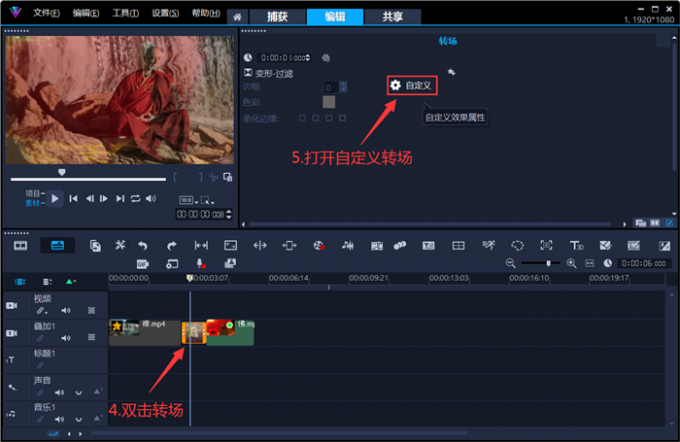Adjust preview timecode spinner arrows
The image size is (680, 442).
click(229, 214)
